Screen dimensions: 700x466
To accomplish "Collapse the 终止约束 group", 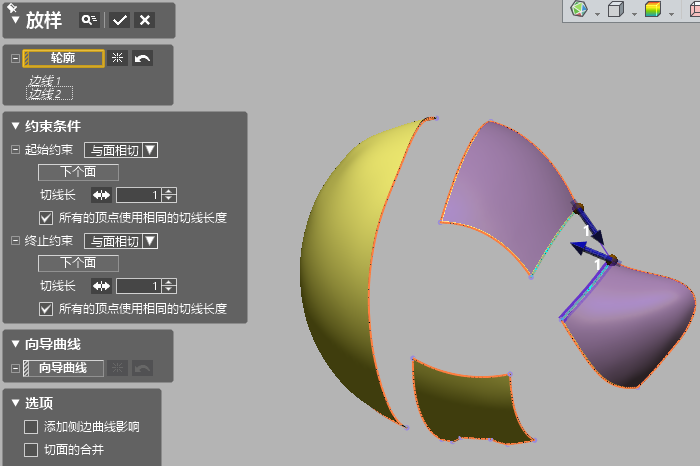I will click(15, 241).
